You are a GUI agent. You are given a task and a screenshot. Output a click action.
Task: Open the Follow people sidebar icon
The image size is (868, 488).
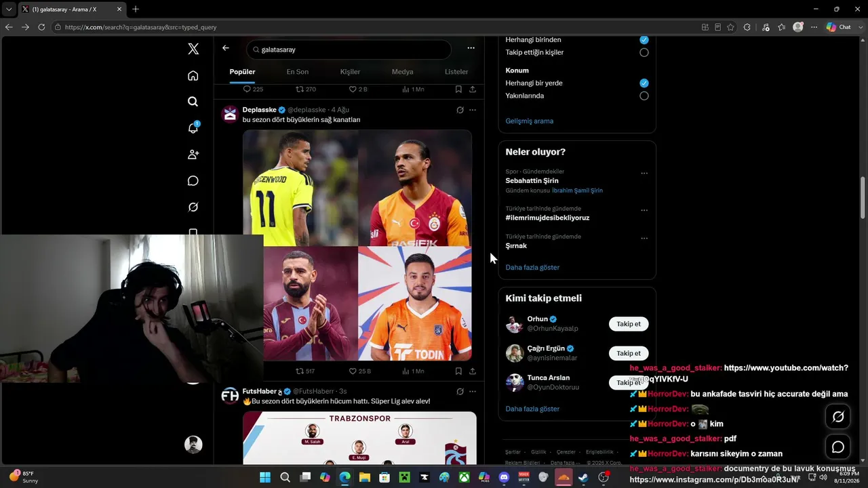pos(193,155)
